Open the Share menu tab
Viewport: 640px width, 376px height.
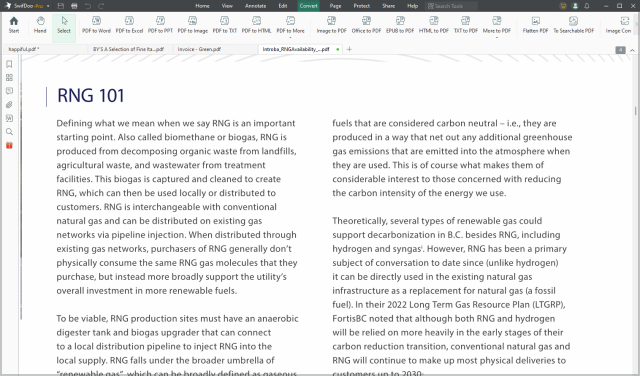pyautogui.click(x=389, y=6)
